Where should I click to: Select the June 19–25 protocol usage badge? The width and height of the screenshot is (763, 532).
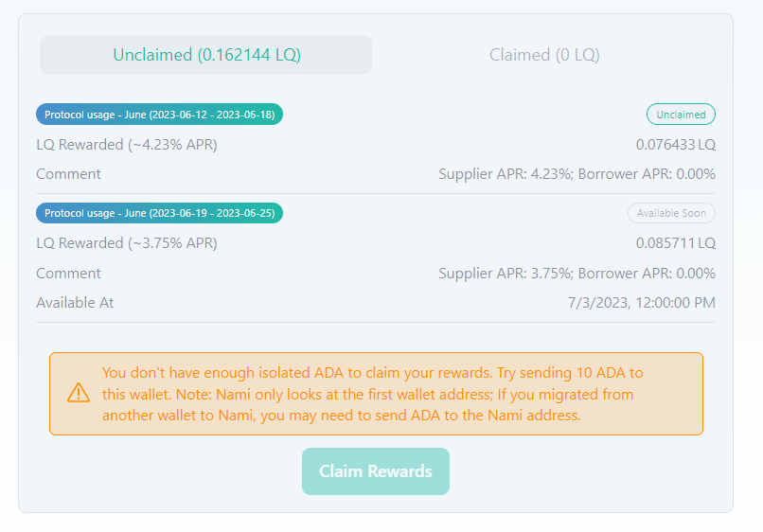tap(159, 213)
